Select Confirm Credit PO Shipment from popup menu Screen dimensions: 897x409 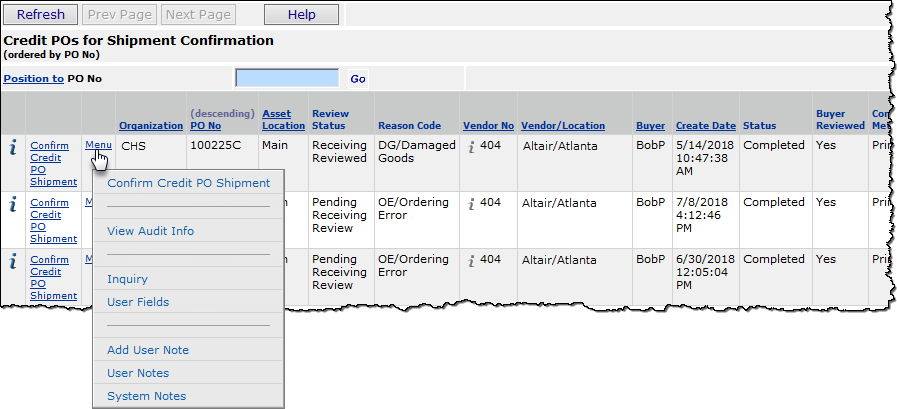(188, 183)
